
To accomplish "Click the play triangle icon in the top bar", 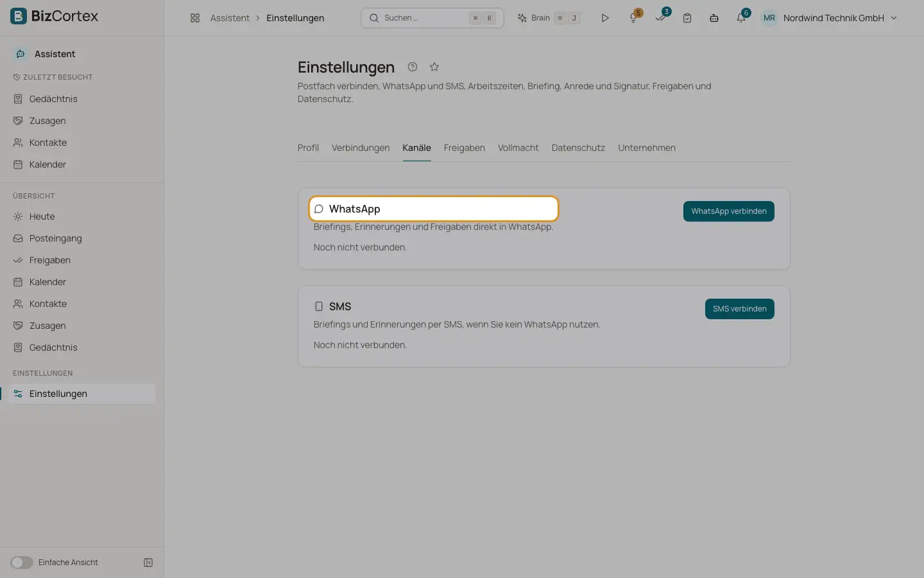I will point(604,18).
